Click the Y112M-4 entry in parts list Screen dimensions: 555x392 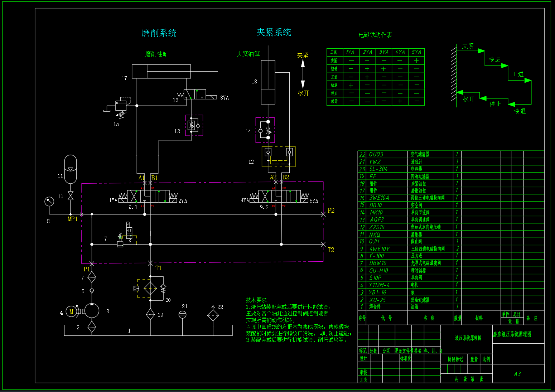379,285
